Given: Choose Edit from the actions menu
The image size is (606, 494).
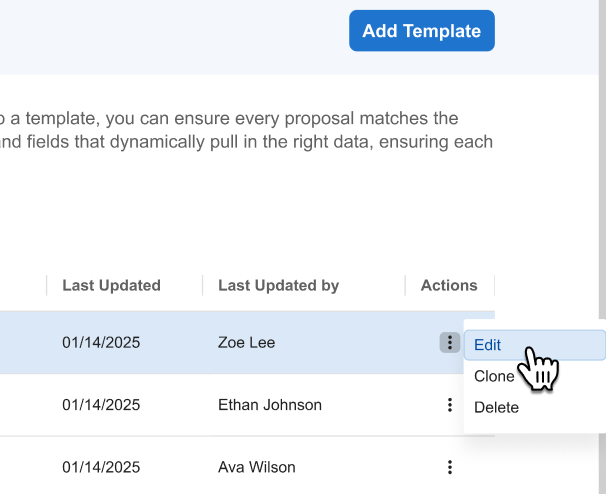Looking at the screenshot, I should tap(488, 345).
